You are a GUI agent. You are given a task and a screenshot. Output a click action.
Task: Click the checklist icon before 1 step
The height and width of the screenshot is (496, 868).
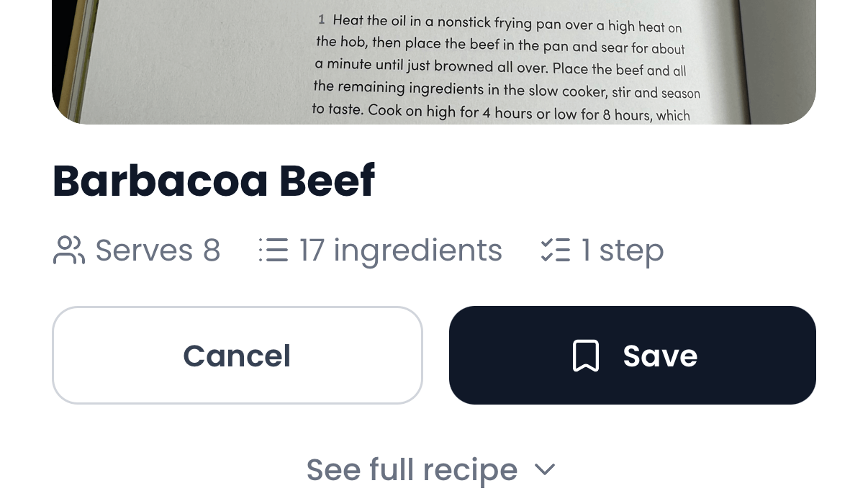pyautogui.click(x=555, y=251)
